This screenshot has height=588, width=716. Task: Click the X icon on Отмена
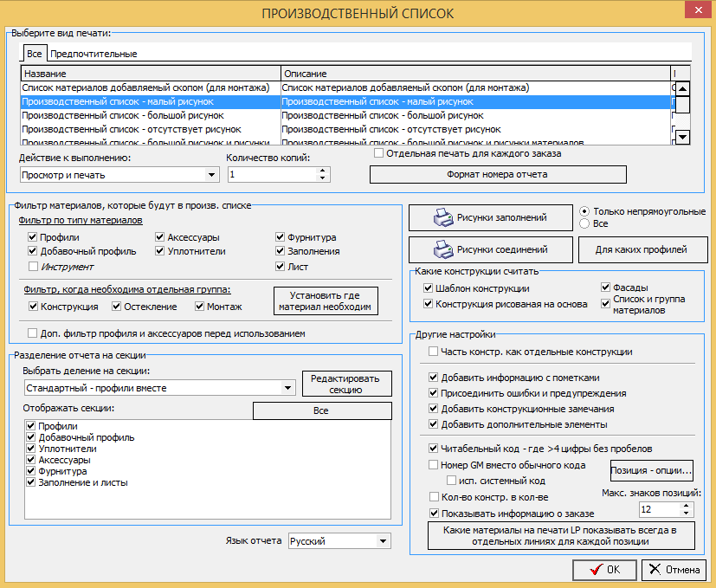(x=655, y=569)
